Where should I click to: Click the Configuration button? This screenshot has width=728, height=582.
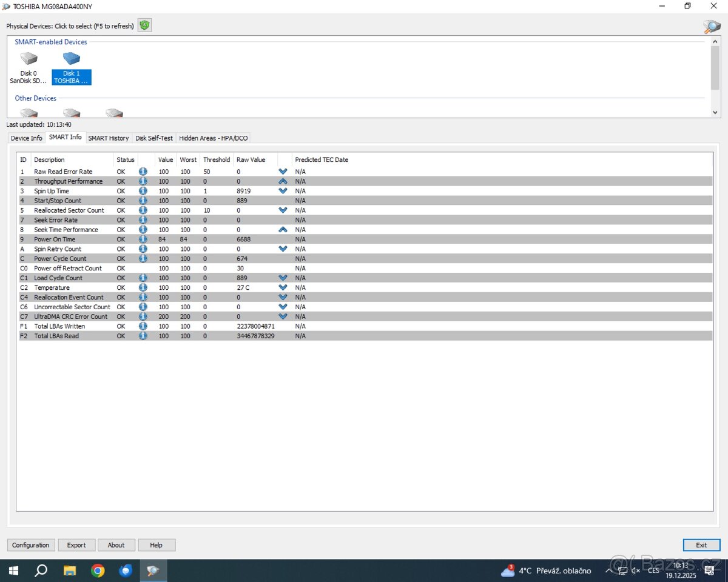tap(31, 545)
